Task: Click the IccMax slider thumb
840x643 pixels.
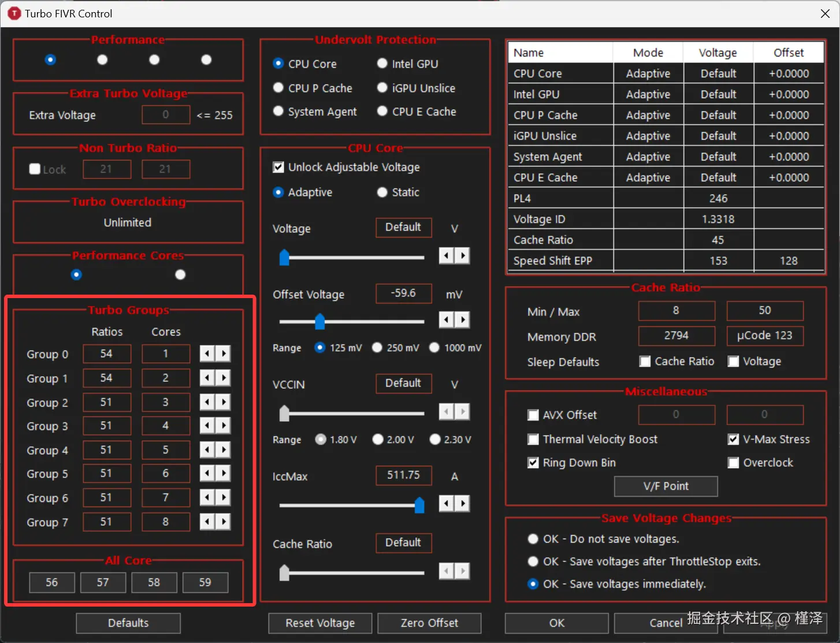Action: coord(419,505)
